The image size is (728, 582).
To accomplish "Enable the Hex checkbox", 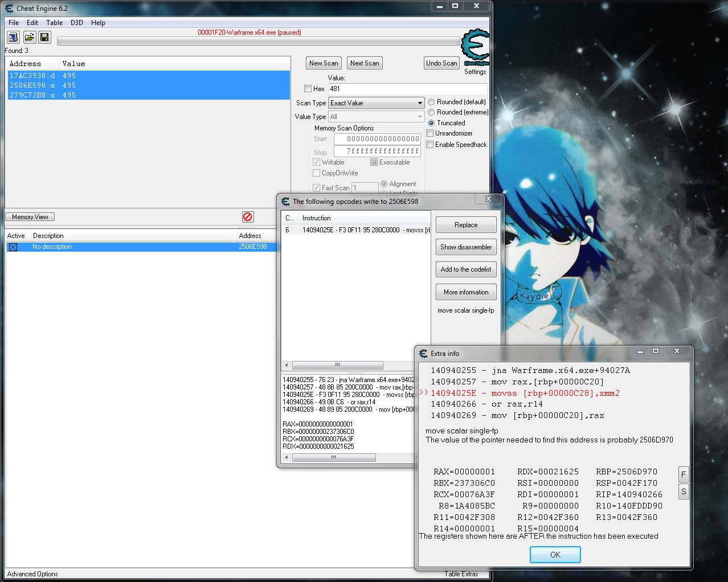I will click(x=308, y=89).
